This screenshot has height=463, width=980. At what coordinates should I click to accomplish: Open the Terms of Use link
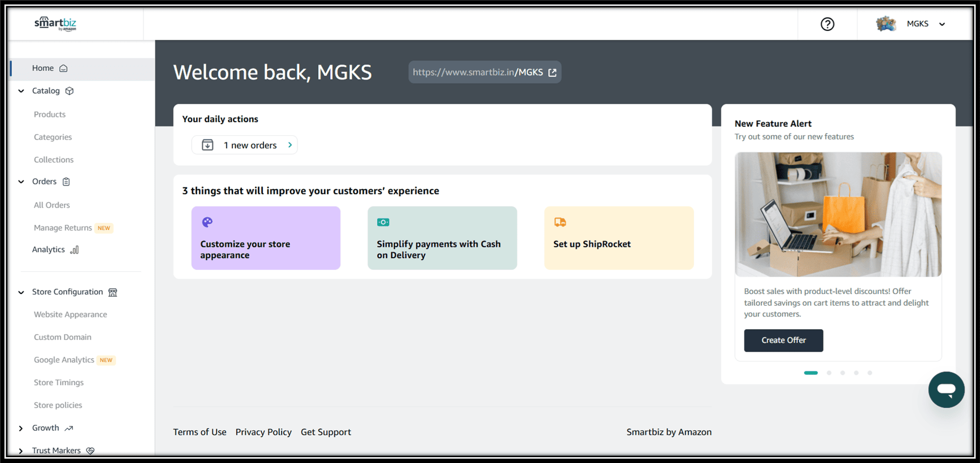pyautogui.click(x=200, y=432)
